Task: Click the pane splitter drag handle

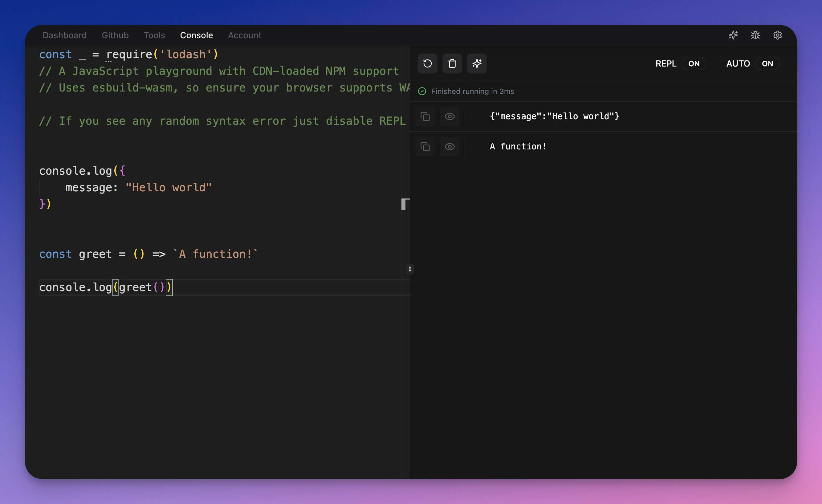Action: [x=410, y=269]
